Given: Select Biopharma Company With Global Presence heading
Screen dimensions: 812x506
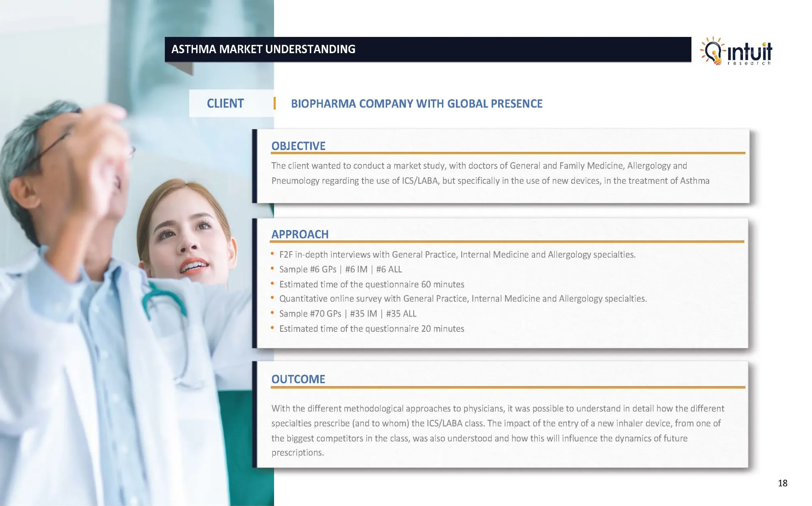Looking at the screenshot, I should pyautogui.click(x=417, y=104).
